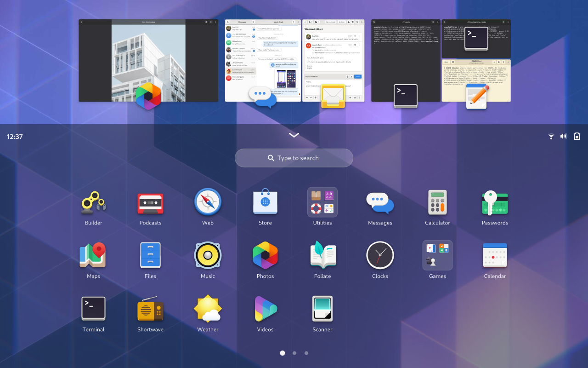588x368 pixels.
Task: Click the Photos icon on window thumbnail
Action: (x=148, y=96)
